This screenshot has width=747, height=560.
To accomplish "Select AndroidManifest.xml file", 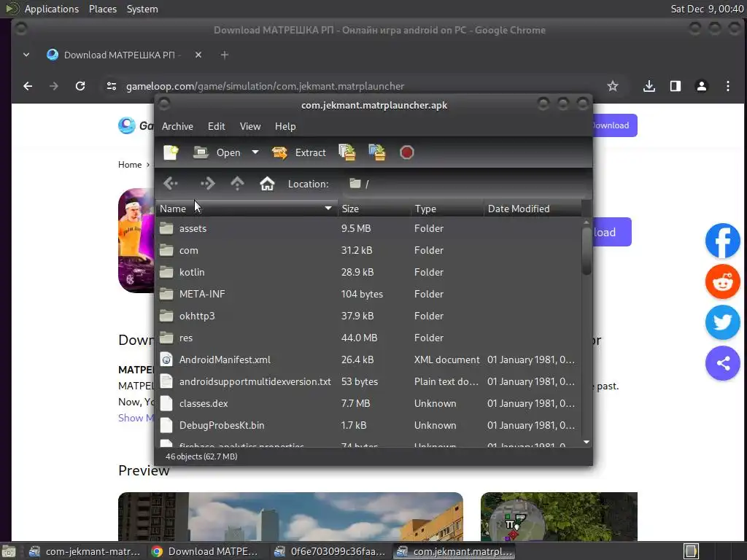I will 368,360.
